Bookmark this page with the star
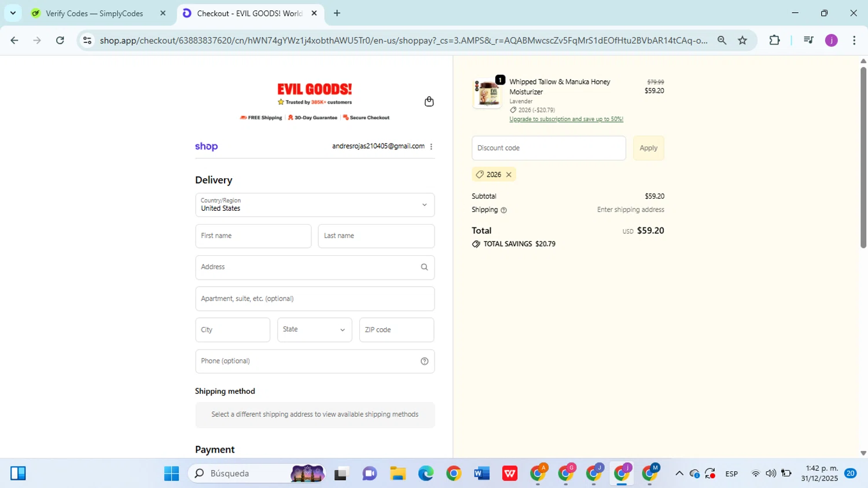The width and height of the screenshot is (868, 488). click(742, 40)
